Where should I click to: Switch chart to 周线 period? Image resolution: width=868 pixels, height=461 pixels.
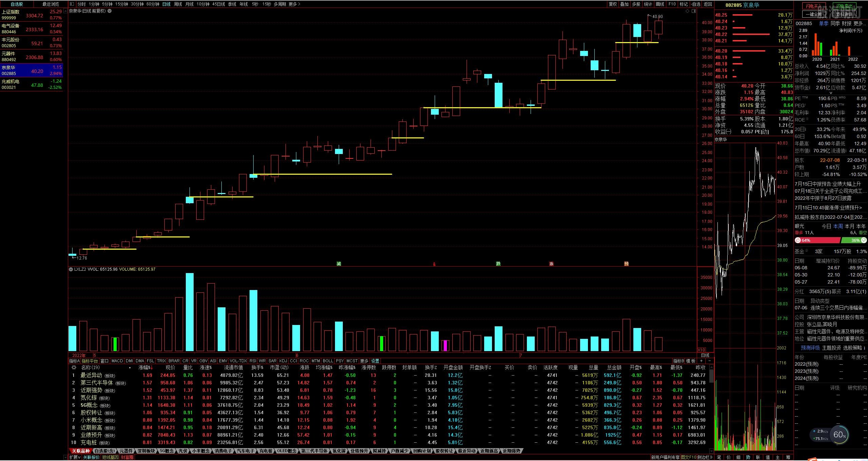click(x=178, y=4)
